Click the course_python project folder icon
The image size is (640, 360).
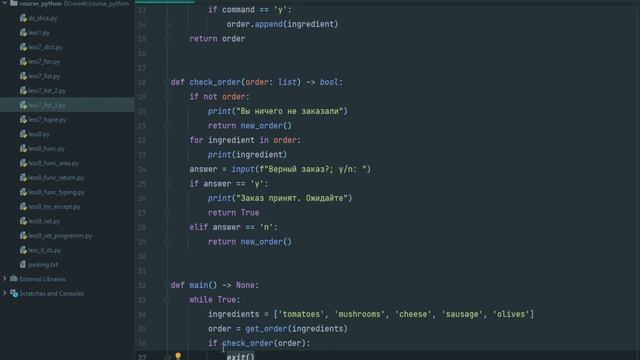click(x=13, y=3)
